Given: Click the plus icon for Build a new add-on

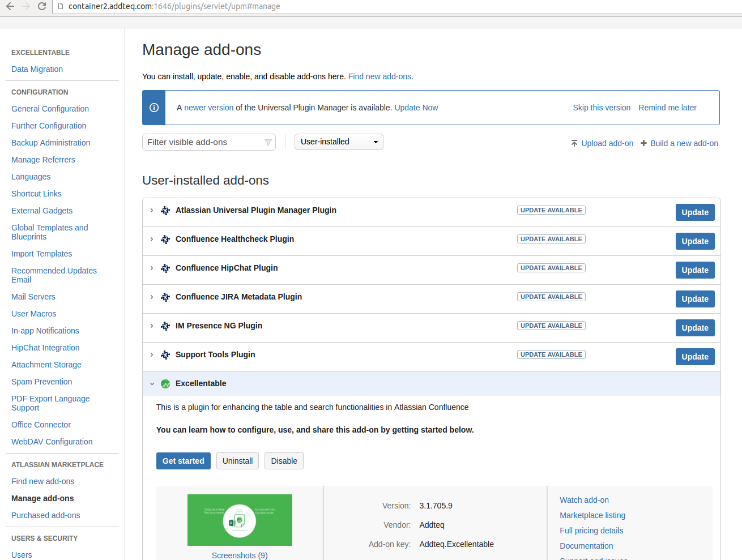Looking at the screenshot, I should click(643, 143).
